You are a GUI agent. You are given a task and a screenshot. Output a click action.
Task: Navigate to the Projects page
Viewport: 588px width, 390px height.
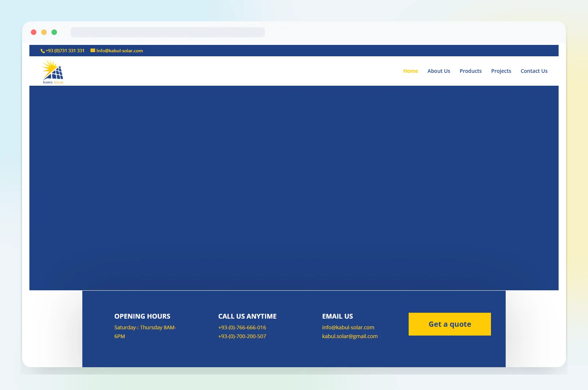tap(501, 71)
